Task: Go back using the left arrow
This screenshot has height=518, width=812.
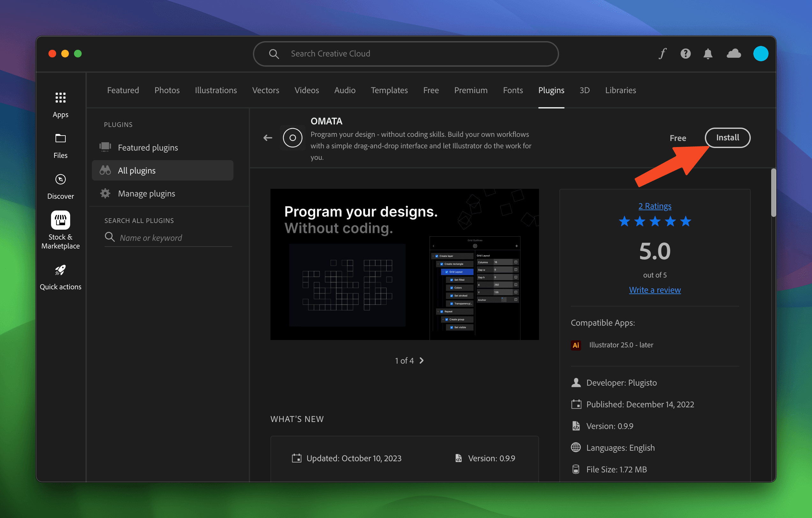Action: pyautogui.click(x=268, y=137)
